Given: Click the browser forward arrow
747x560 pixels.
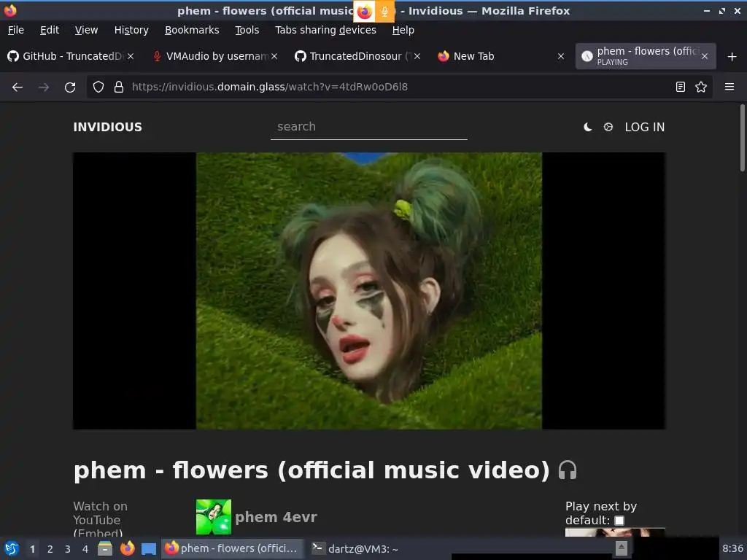Looking at the screenshot, I should tap(44, 87).
